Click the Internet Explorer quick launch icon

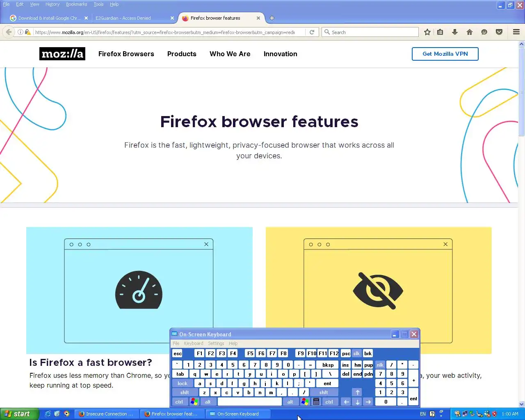pos(48,414)
